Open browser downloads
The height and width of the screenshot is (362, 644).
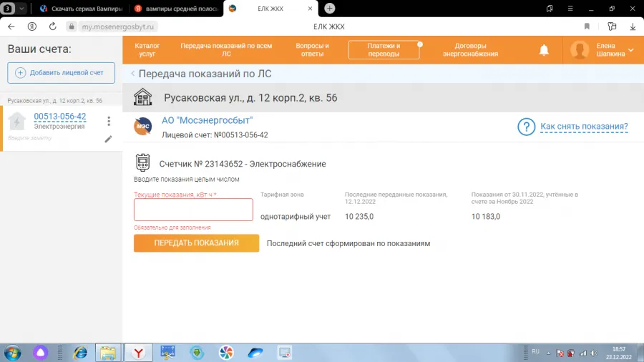[633, 26]
